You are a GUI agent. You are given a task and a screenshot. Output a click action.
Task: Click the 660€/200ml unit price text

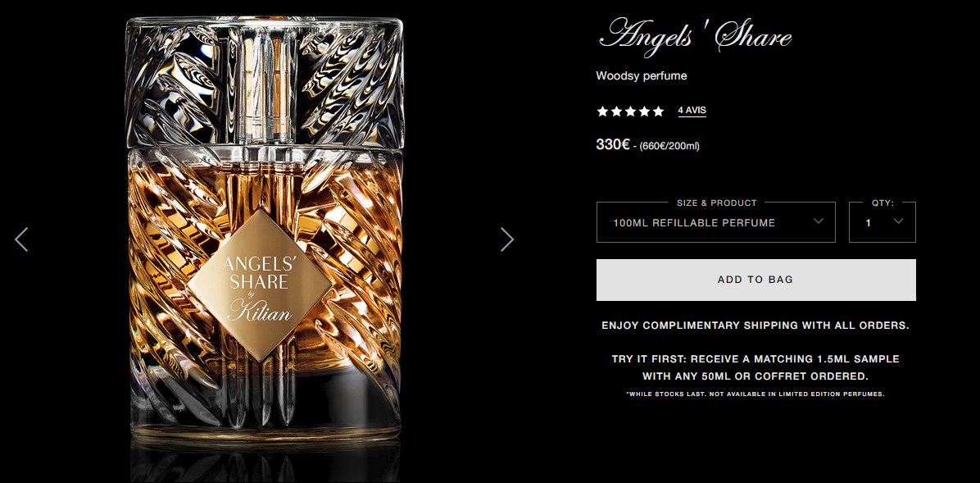[669, 147]
